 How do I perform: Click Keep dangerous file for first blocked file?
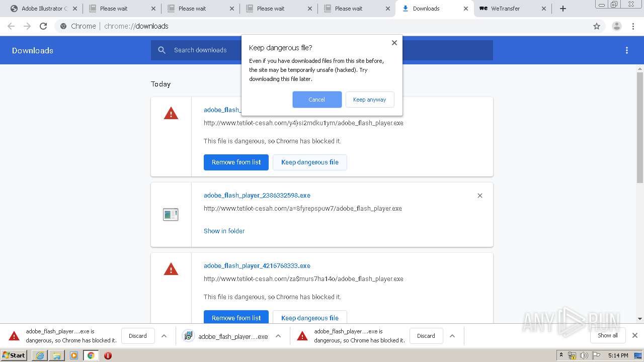[310, 162]
